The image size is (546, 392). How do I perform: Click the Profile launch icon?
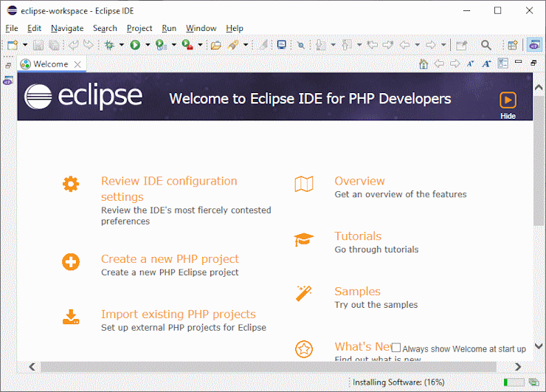pos(162,45)
